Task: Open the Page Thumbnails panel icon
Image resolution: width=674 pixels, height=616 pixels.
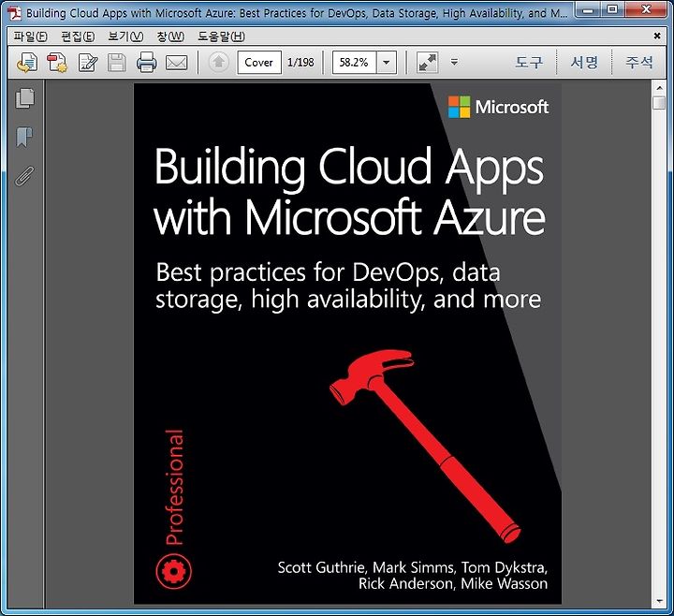Action: 25,98
